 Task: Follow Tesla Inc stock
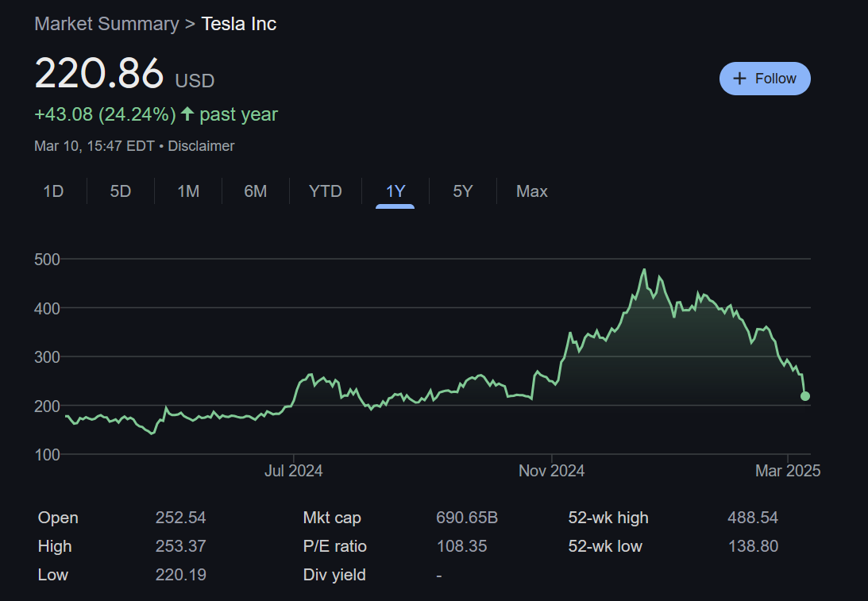(765, 79)
